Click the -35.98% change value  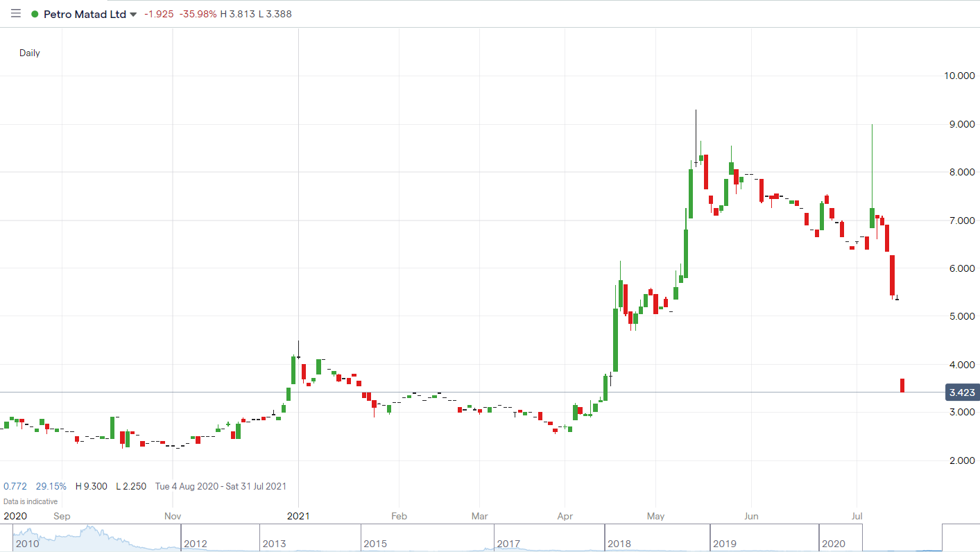pos(198,15)
